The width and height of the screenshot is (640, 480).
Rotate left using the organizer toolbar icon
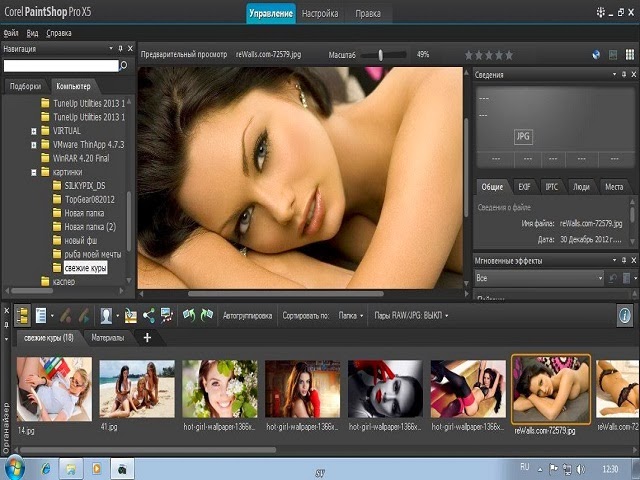pyautogui.click(x=189, y=315)
